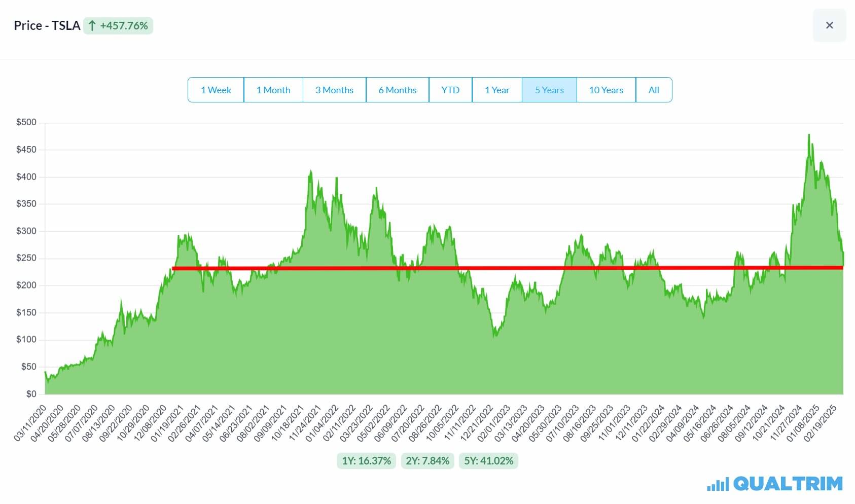Click the 2Y: 7.84% return badge

point(427,461)
